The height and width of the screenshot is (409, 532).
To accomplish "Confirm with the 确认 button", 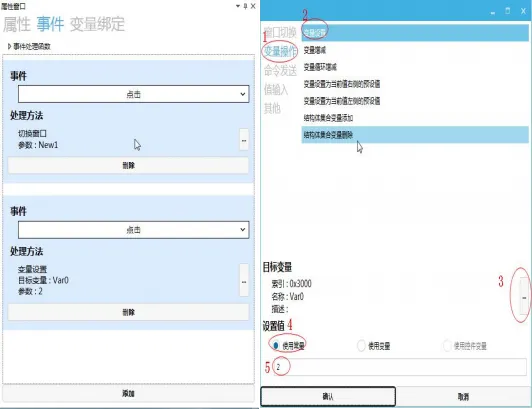I will pos(328,396).
